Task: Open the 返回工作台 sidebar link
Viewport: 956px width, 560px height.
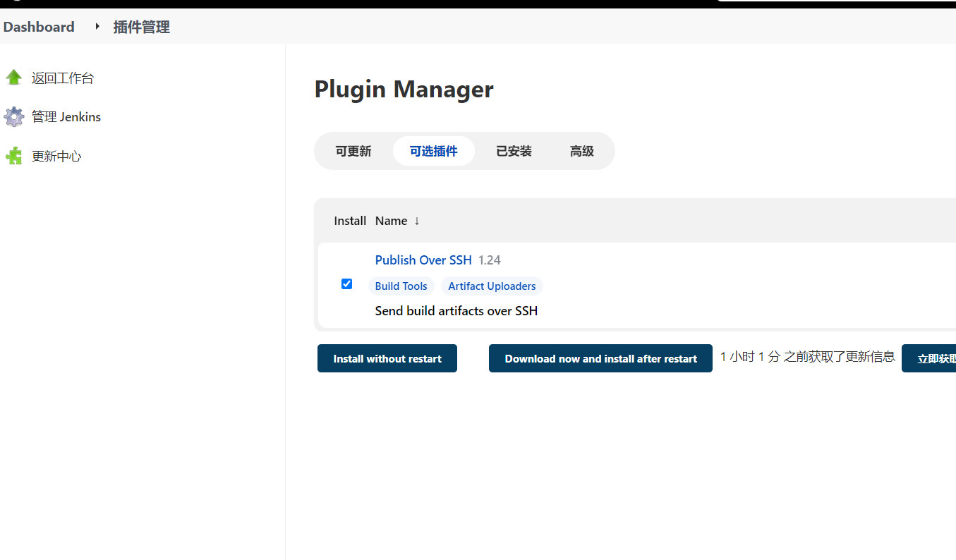Action: (x=63, y=78)
